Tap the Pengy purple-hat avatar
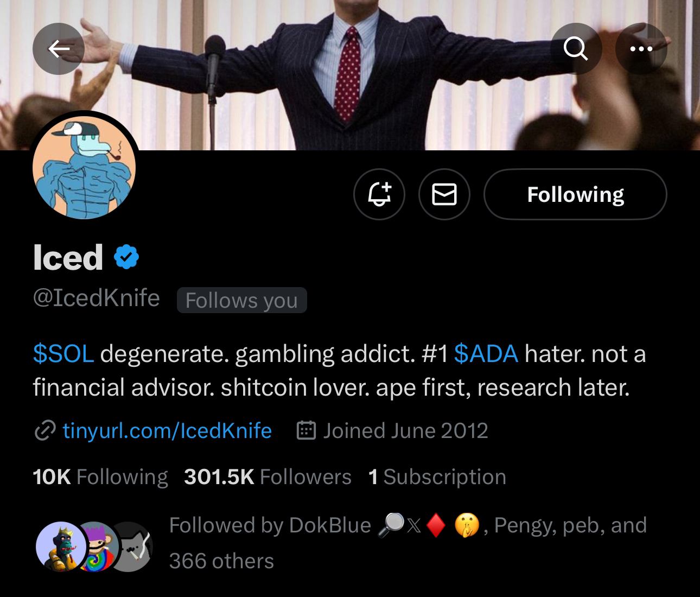The height and width of the screenshot is (597, 700). click(98, 547)
